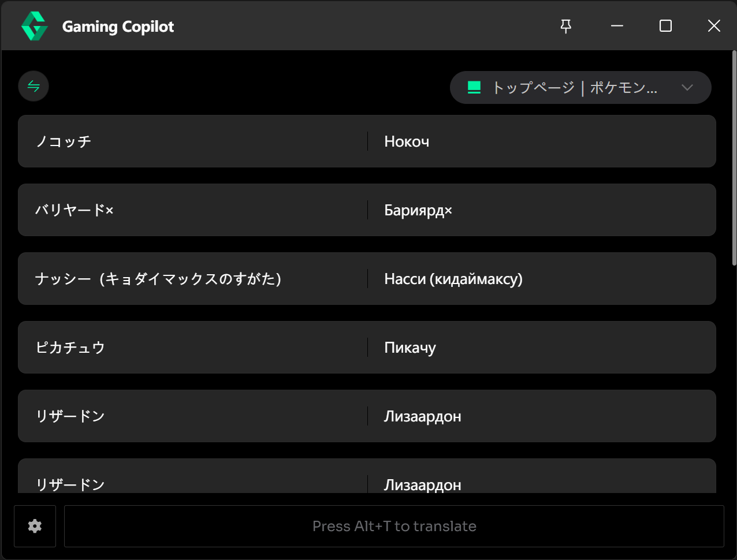Click the Насси (кидаймаксу) translated text

click(x=453, y=279)
